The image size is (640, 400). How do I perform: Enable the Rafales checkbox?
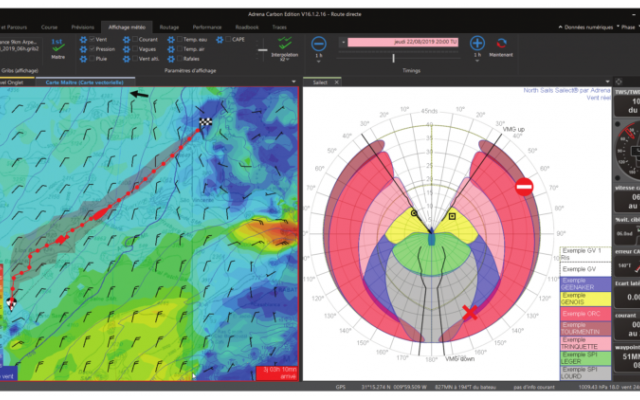(177, 58)
